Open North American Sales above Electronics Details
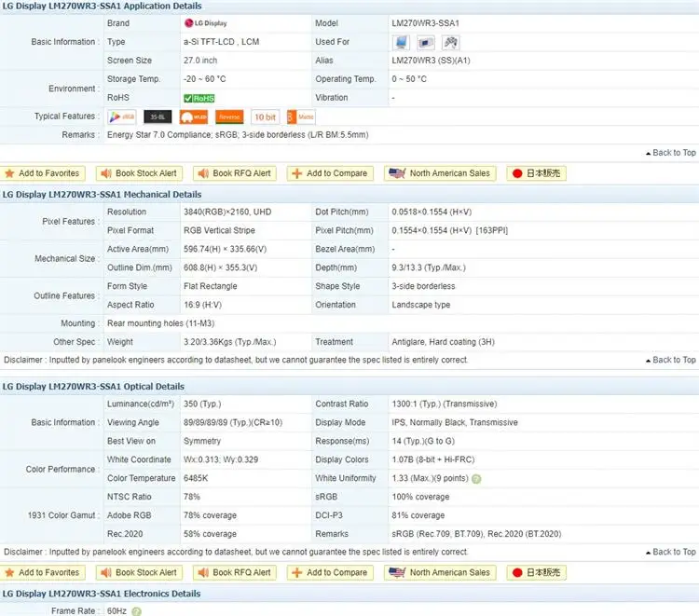 pyautogui.click(x=441, y=572)
